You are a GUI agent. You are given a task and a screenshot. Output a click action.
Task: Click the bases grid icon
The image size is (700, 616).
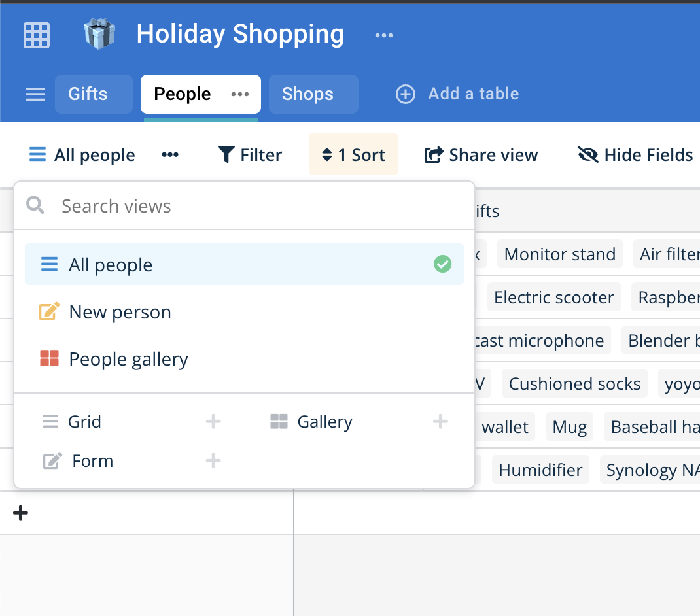click(x=37, y=35)
